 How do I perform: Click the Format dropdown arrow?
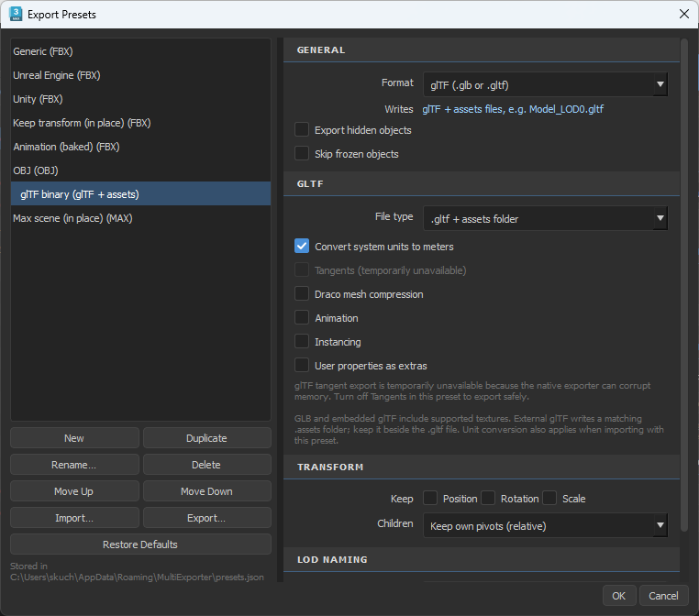pos(660,84)
